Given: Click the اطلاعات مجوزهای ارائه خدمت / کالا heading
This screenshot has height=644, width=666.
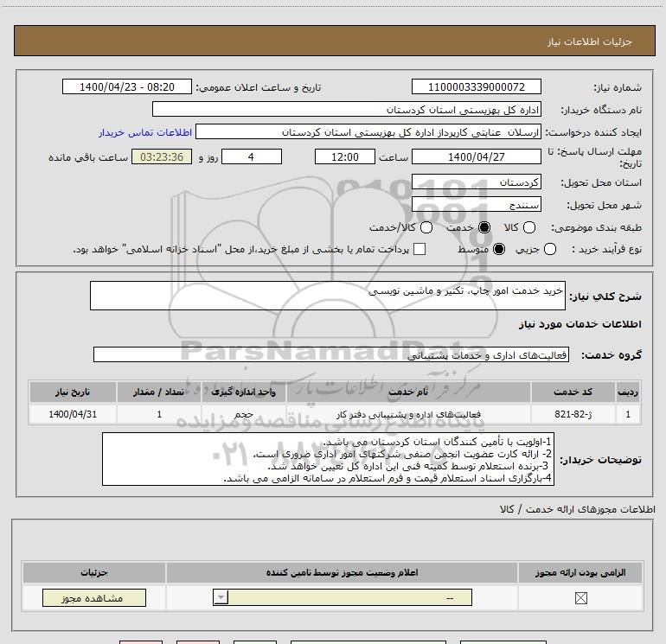Looking at the screenshot, I should [577, 509].
